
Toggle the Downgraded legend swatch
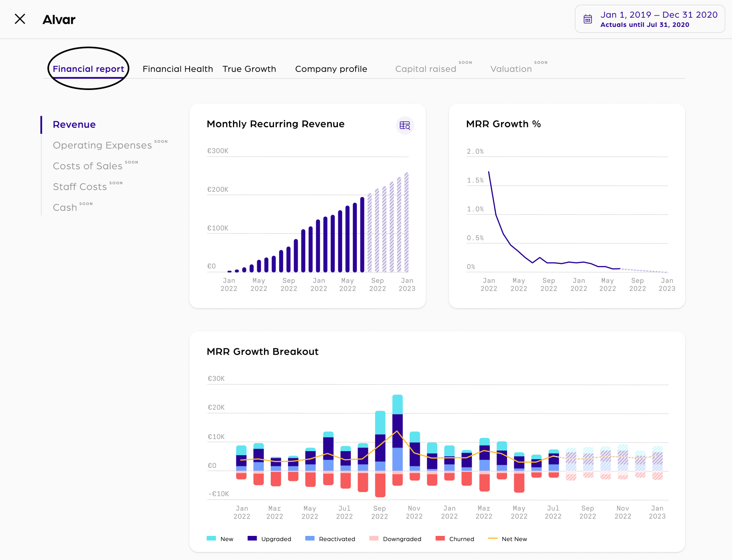[374, 538]
